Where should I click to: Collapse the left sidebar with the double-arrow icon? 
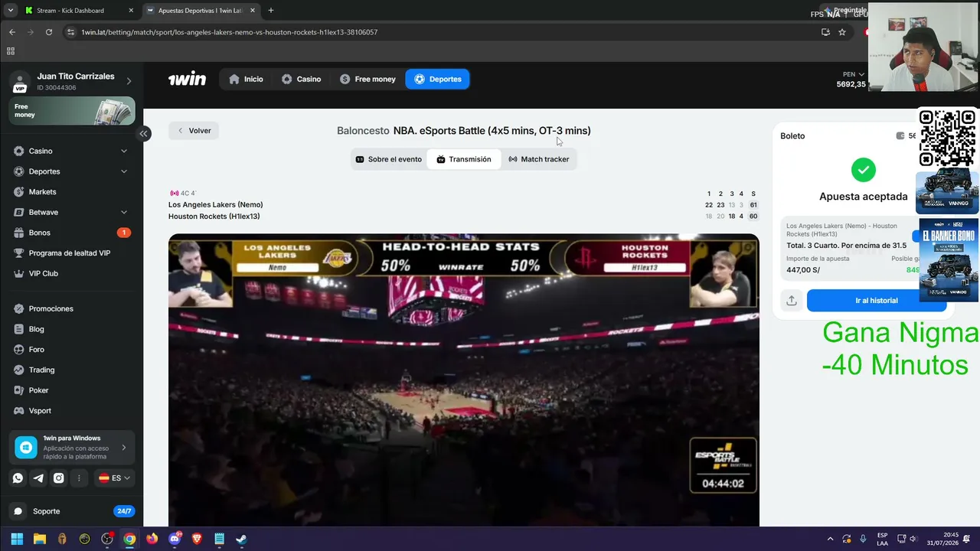tap(143, 134)
